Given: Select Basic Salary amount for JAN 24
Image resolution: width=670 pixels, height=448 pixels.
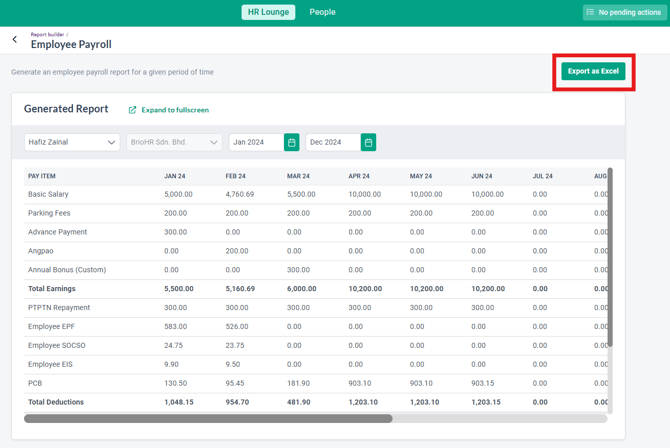Looking at the screenshot, I should coord(178,194).
